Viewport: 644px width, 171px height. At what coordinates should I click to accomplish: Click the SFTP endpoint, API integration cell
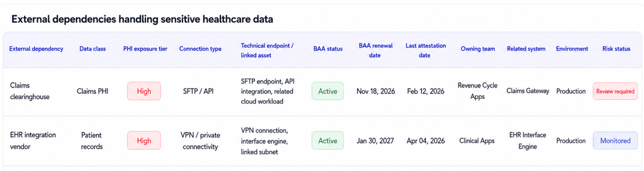pyautogui.click(x=267, y=91)
